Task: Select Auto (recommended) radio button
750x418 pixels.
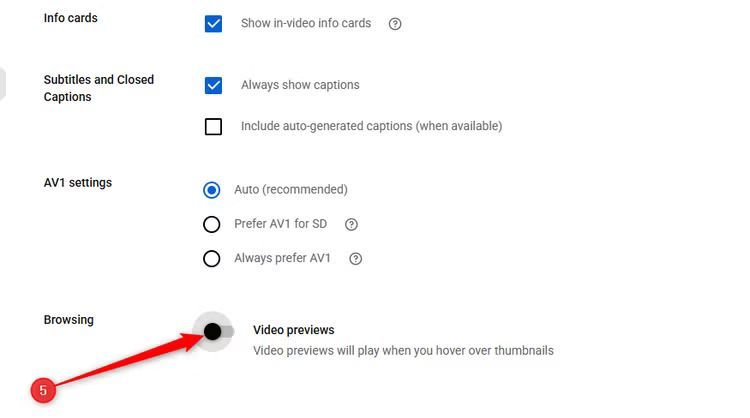Action: coord(211,190)
